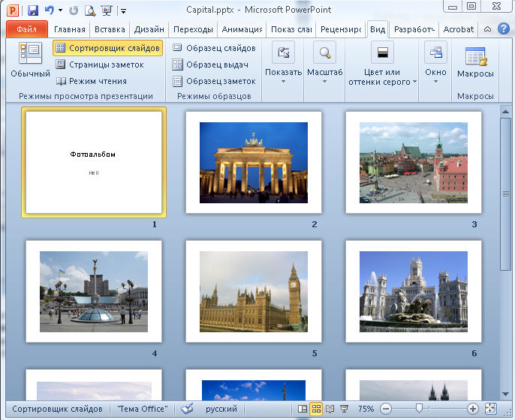This screenshot has height=420, width=515.
Task: Switch to the review ribbon tab
Action: [x=341, y=29]
